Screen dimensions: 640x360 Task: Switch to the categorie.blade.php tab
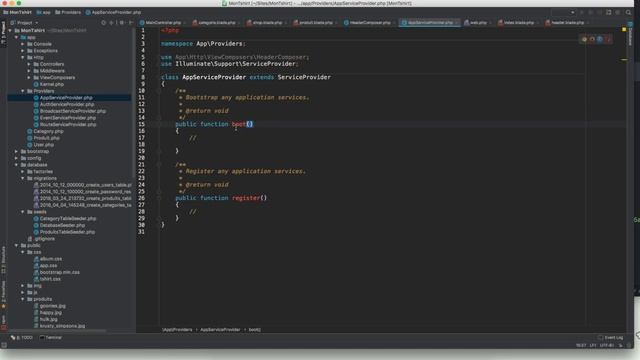(x=216, y=23)
